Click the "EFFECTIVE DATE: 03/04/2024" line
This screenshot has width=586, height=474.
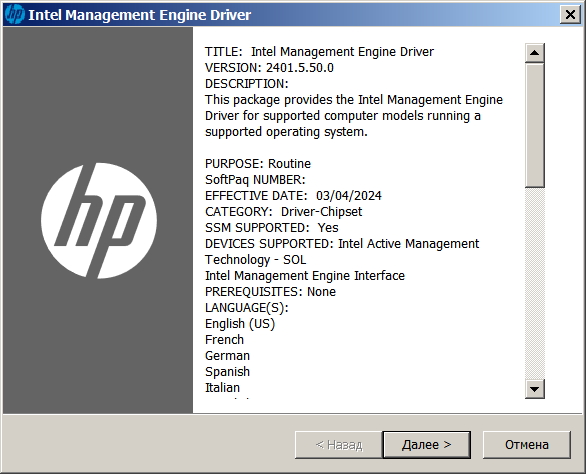(293, 196)
